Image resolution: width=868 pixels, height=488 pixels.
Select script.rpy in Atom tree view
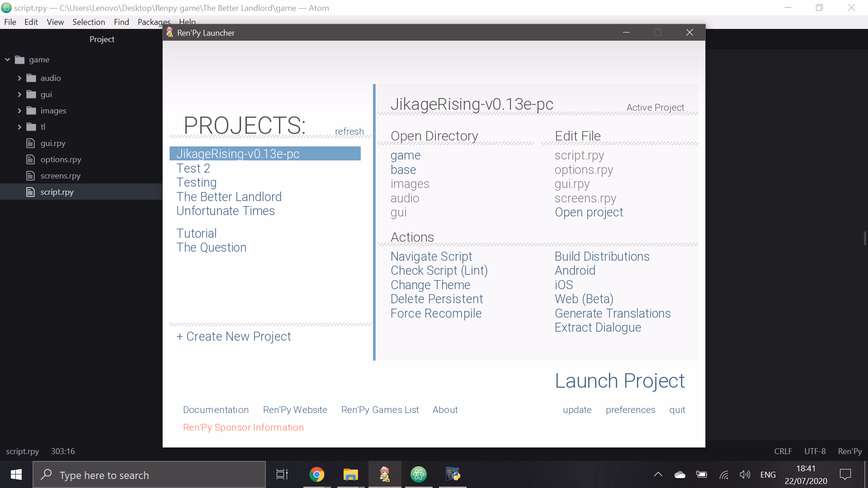(57, 192)
